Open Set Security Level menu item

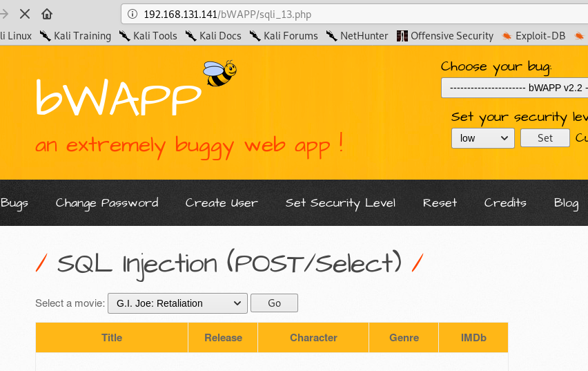click(340, 203)
